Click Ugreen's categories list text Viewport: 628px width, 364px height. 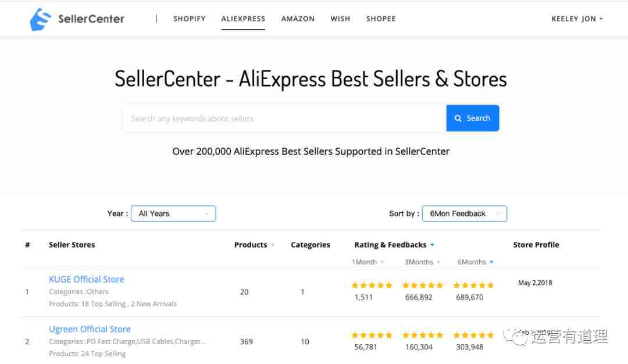coord(127,341)
